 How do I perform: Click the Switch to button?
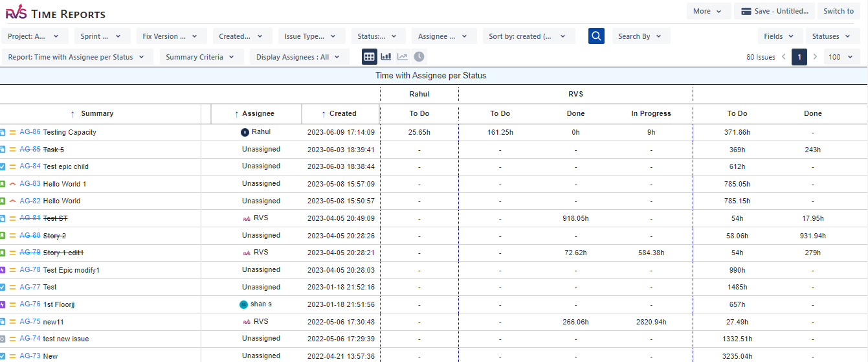pyautogui.click(x=839, y=11)
